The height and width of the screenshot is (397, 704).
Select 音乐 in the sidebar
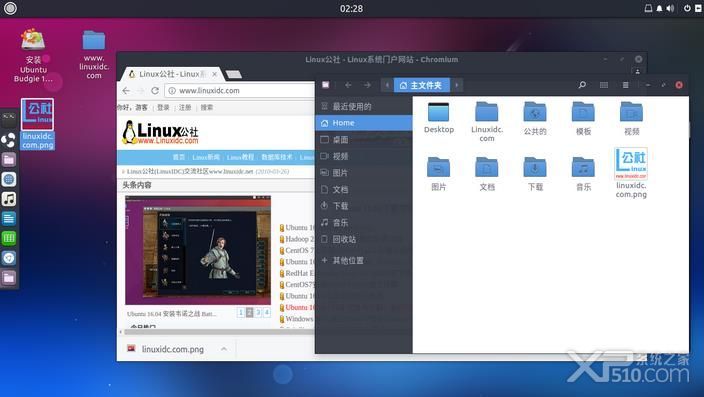364,223
